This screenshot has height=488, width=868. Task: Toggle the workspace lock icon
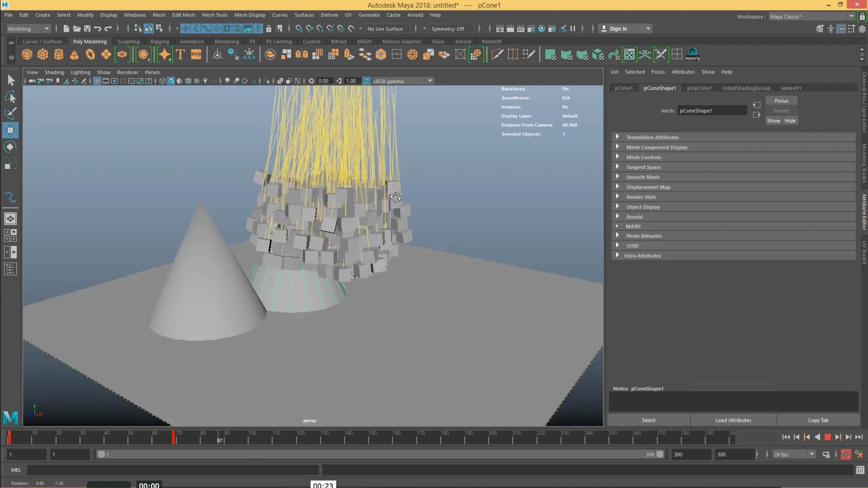(x=862, y=17)
